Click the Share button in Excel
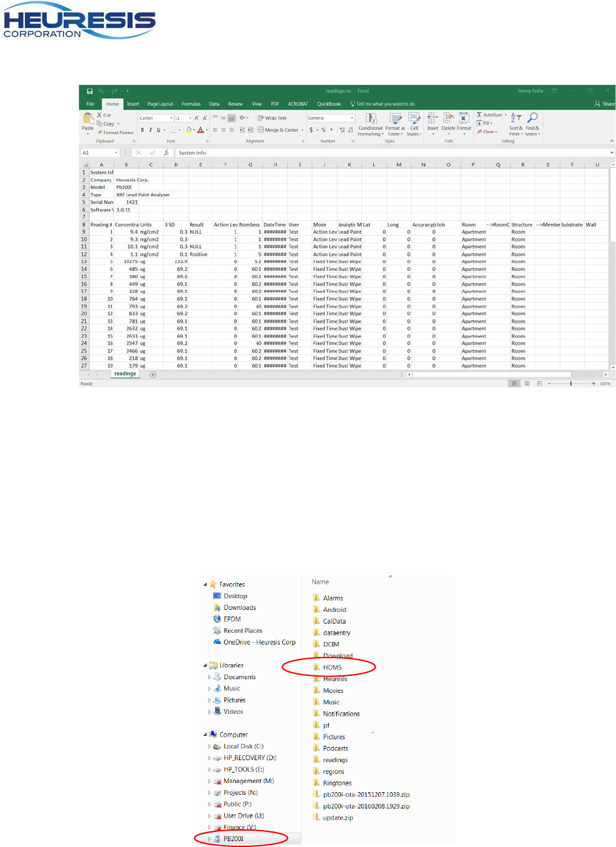 pyautogui.click(x=605, y=104)
